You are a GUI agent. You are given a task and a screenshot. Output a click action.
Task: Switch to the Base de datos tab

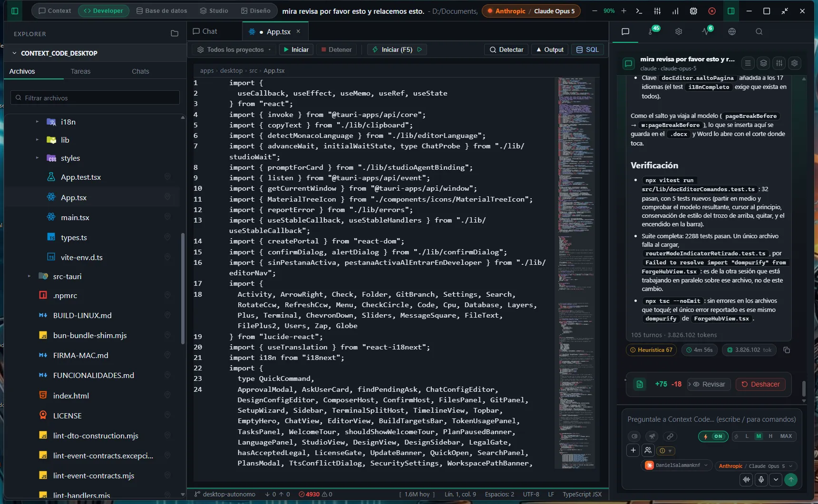coord(162,10)
